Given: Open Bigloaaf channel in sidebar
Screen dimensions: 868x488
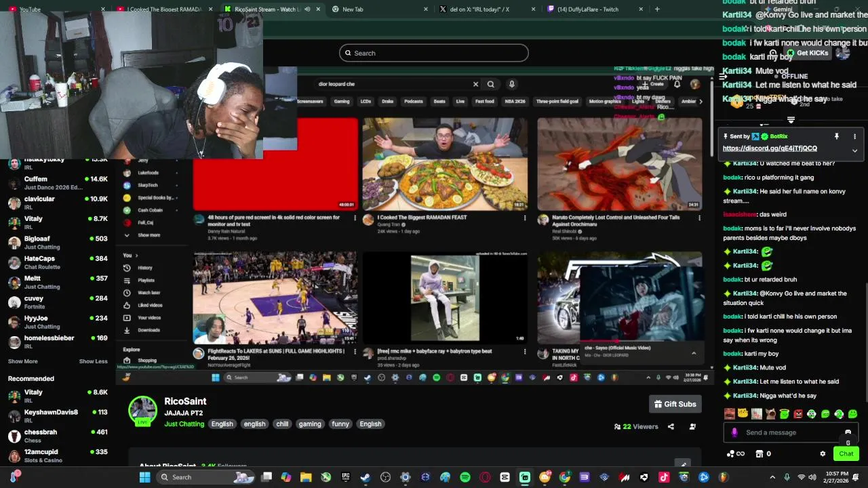Looking at the screenshot, I should coord(58,243).
